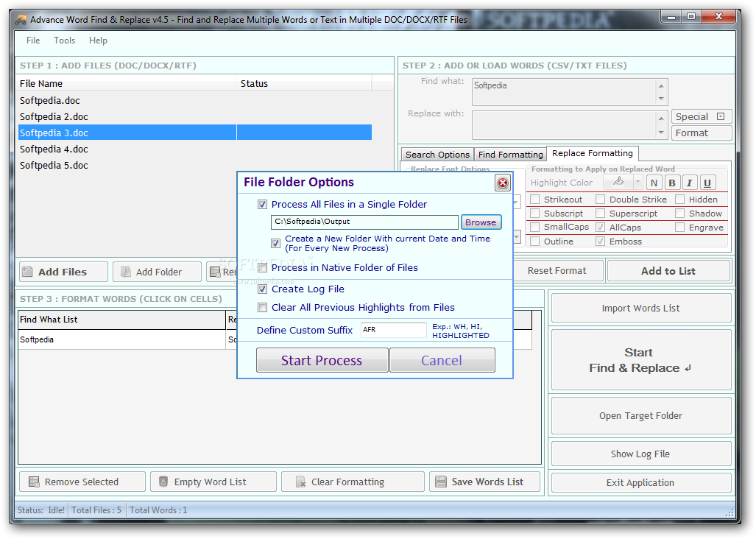This screenshot has height=539, width=756.
Task: Click Browse for output folder
Action: click(481, 222)
